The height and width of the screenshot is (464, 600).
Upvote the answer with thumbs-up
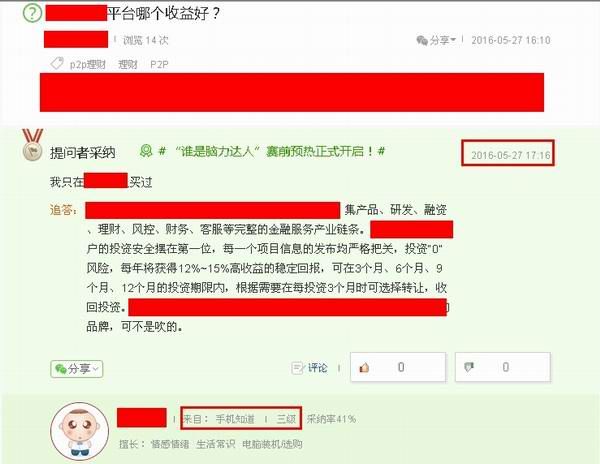click(398, 367)
